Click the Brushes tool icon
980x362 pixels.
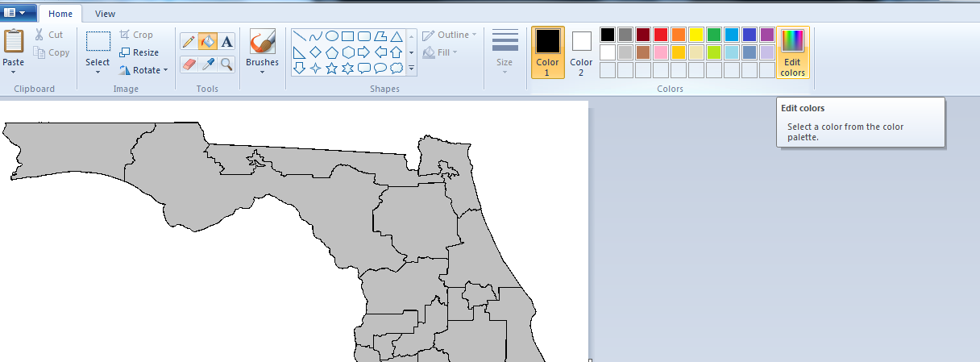pyautogui.click(x=262, y=42)
